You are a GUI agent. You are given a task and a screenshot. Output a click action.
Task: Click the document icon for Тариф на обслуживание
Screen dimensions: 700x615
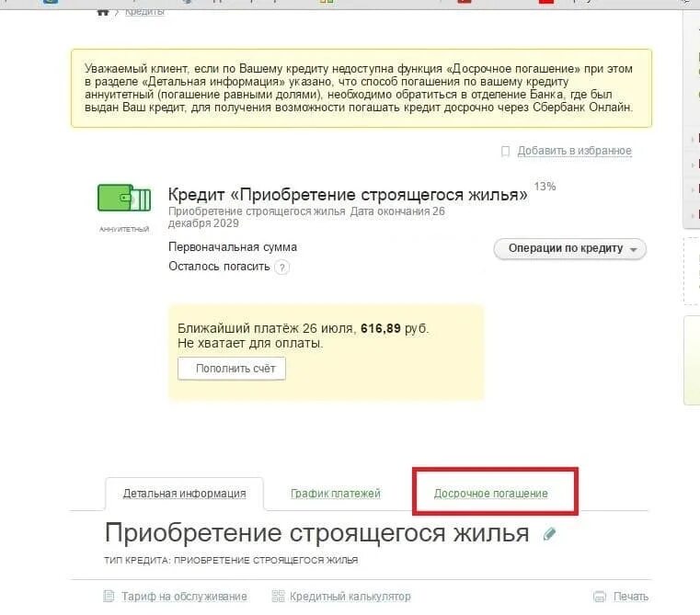coord(109,596)
